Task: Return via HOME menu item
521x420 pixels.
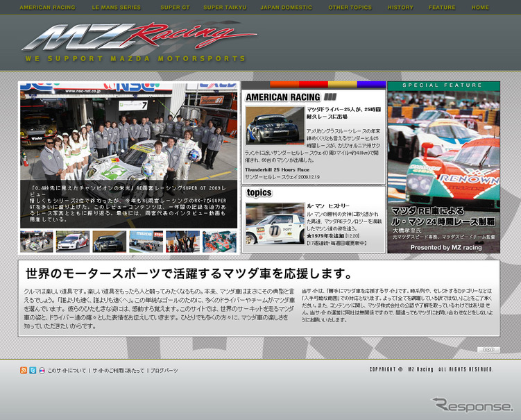Action: (x=481, y=8)
